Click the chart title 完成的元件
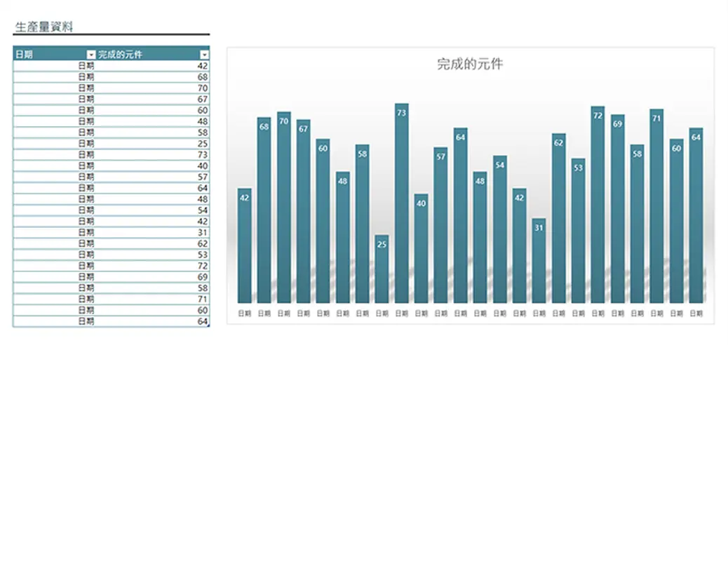This screenshot has height=561, width=728. point(470,64)
